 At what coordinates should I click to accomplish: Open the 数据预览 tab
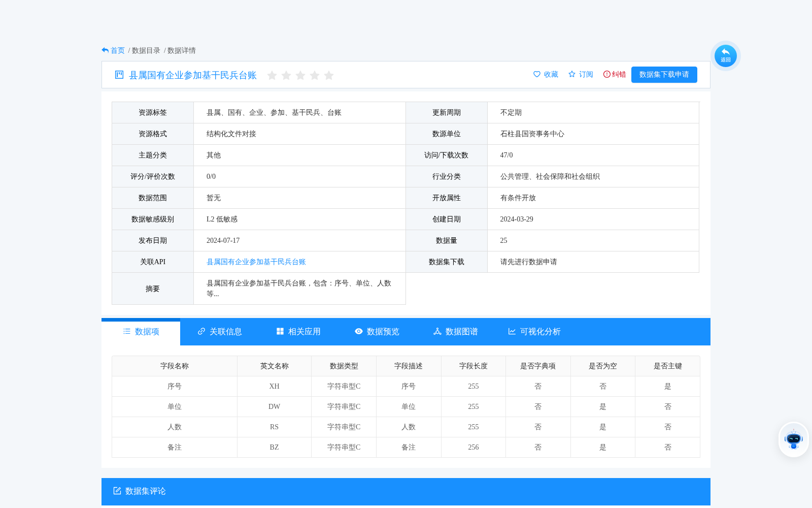pyautogui.click(x=377, y=332)
